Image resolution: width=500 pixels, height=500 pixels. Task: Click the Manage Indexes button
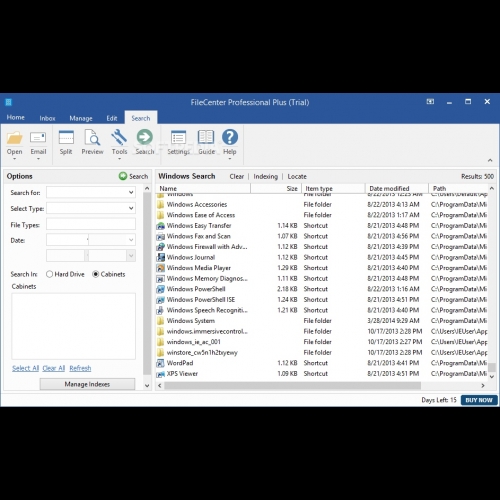click(x=87, y=384)
